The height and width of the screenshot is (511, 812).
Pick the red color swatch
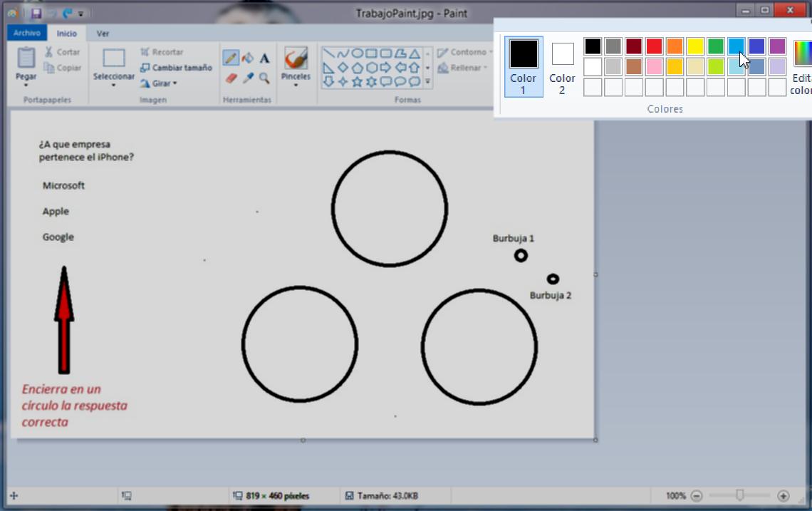(654, 46)
